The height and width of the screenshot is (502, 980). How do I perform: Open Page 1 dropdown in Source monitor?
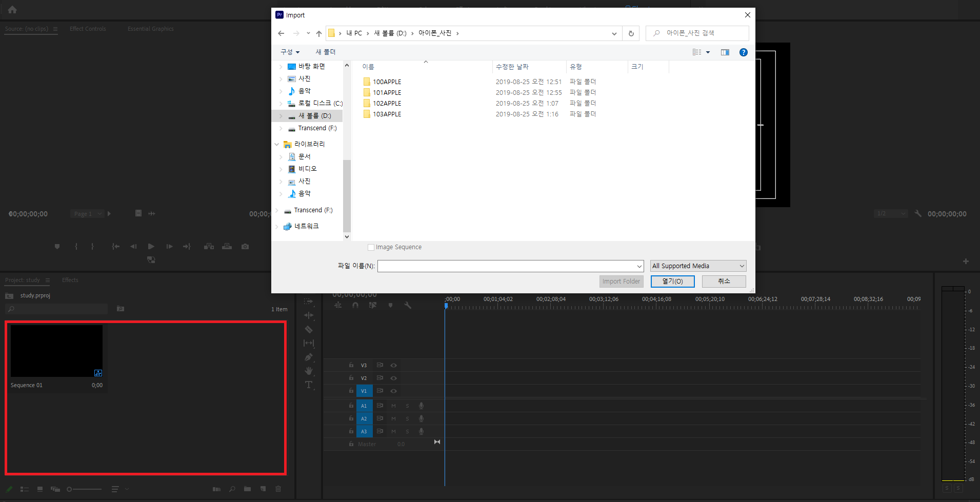point(87,214)
